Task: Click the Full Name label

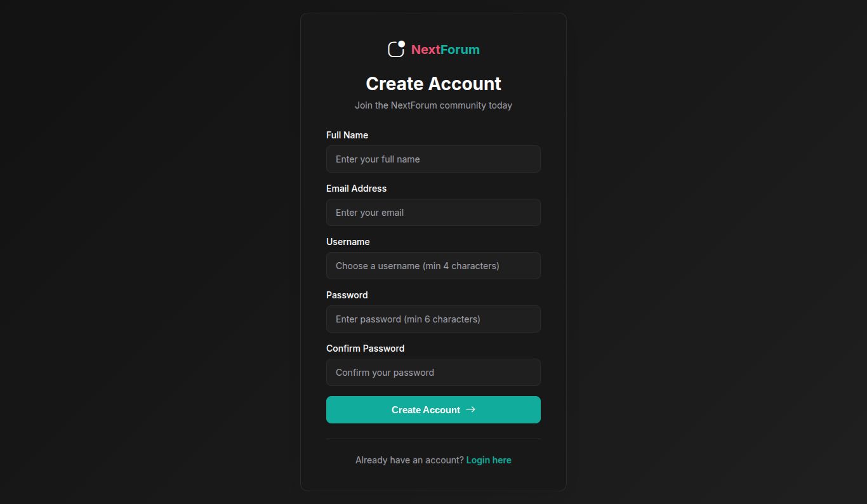Action: point(347,135)
